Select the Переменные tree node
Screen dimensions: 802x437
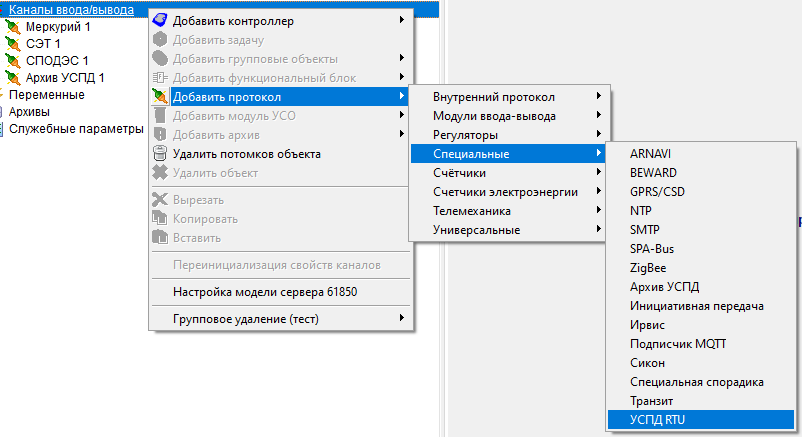point(46,95)
